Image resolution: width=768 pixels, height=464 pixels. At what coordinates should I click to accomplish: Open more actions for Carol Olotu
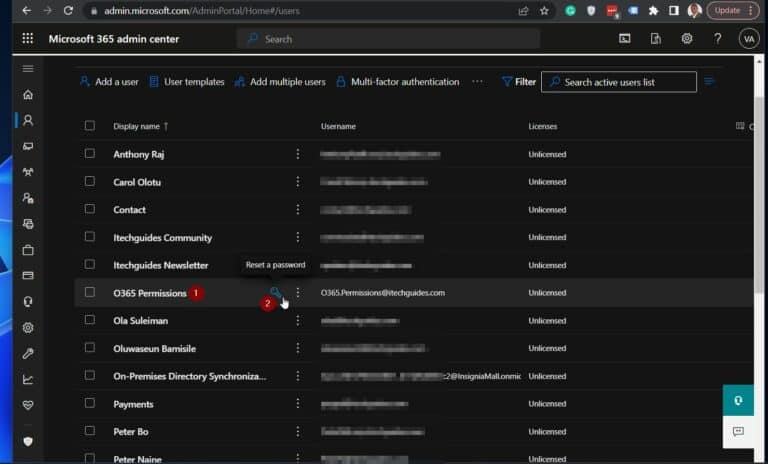[x=298, y=182]
